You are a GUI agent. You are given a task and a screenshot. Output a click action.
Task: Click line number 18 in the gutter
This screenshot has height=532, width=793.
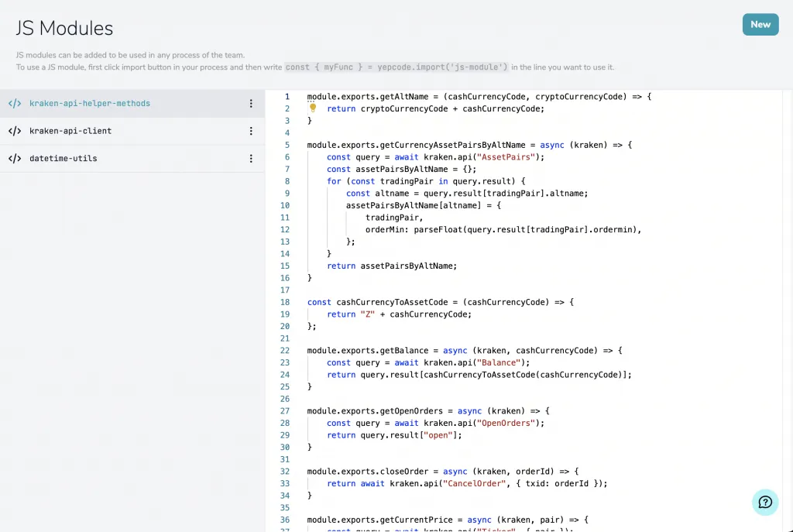pos(286,302)
